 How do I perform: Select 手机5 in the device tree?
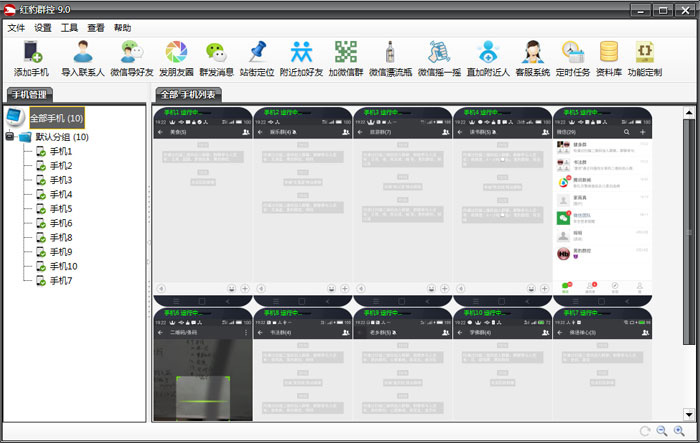click(61, 209)
